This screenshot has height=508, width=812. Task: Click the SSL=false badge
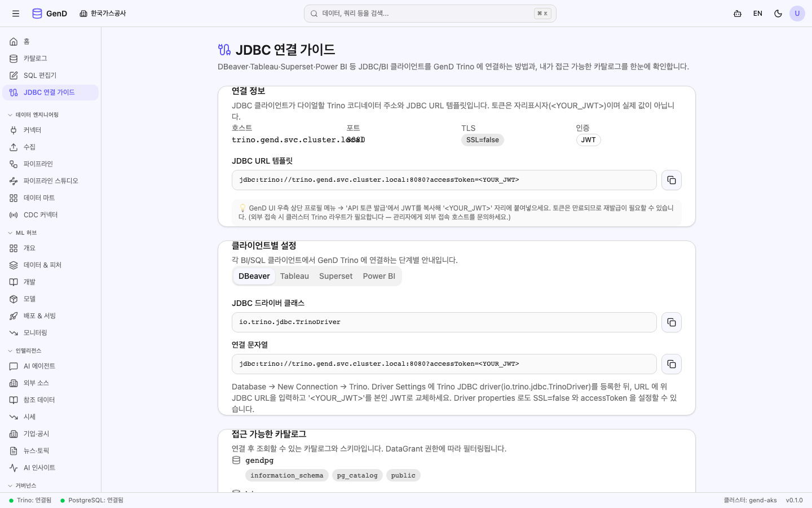point(483,140)
